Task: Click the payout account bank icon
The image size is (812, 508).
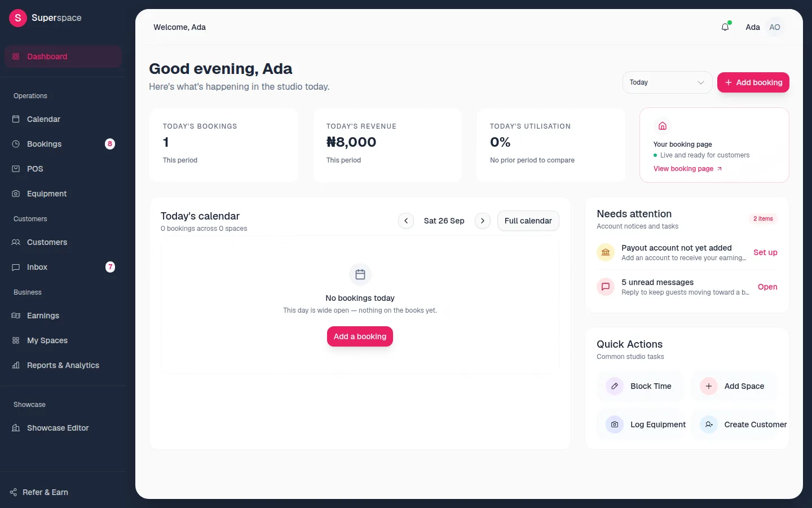Action: click(606, 252)
